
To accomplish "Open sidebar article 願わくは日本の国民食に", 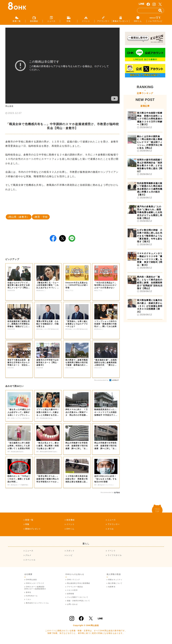I will click(x=145, y=144).
